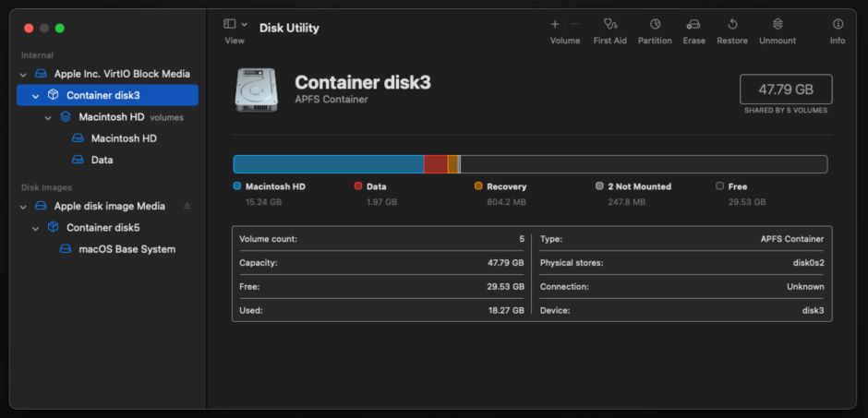Select the Data volume in sidebar

[102, 160]
